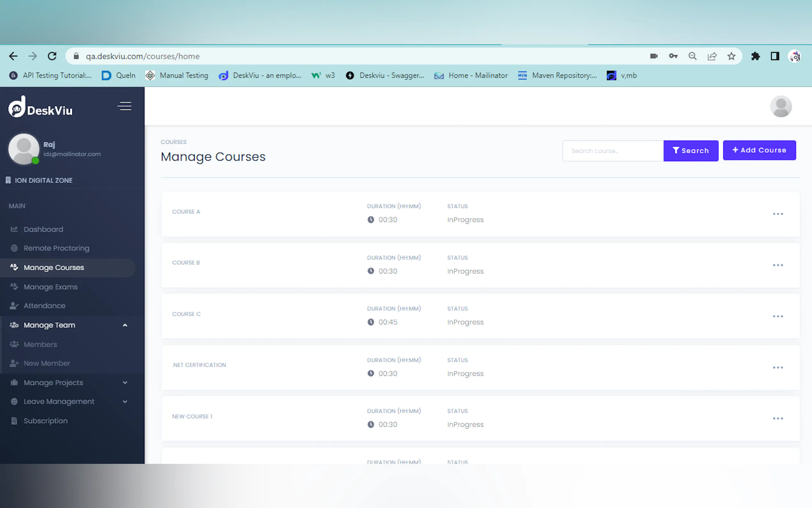Collapse the Manage Team section
The image size is (812, 508).
125,325
